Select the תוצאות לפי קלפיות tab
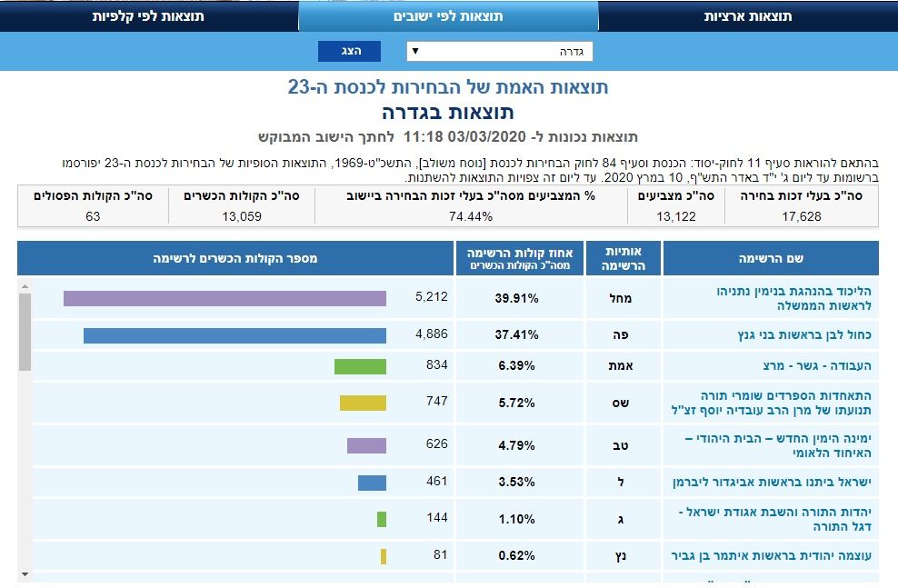The image size is (898, 588). [148, 16]
